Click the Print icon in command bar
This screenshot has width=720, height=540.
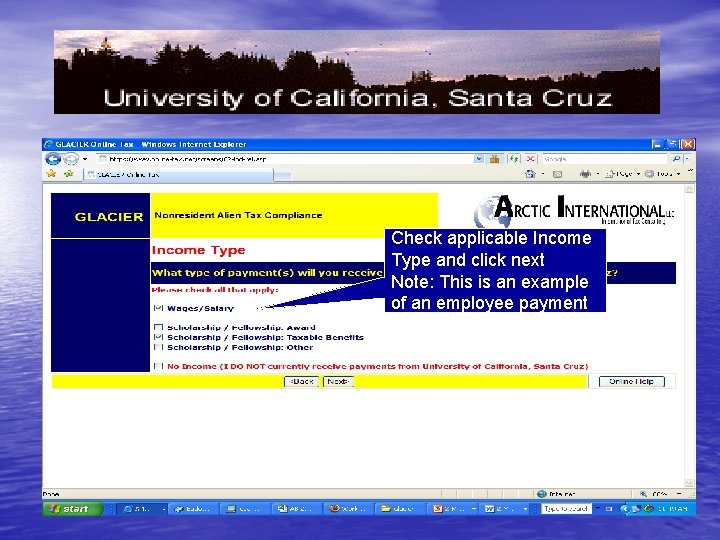(x=585, y=174)
